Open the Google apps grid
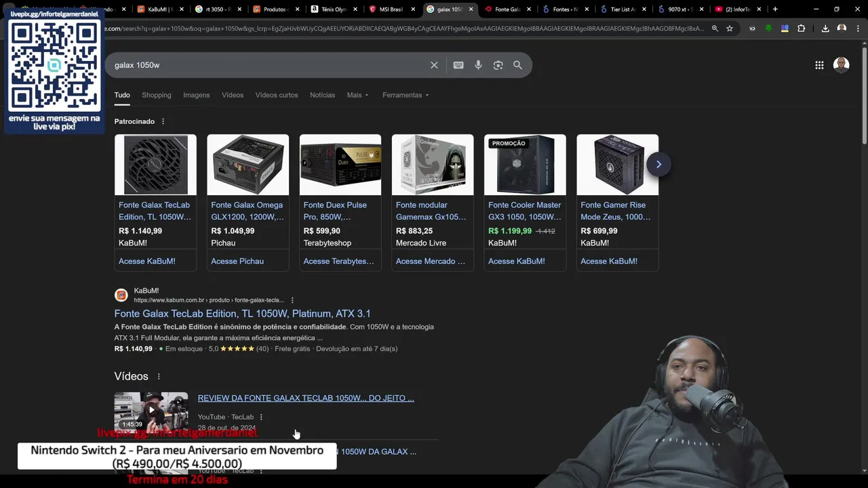Screen dimensions: 868x488 [x=819, y=65]
